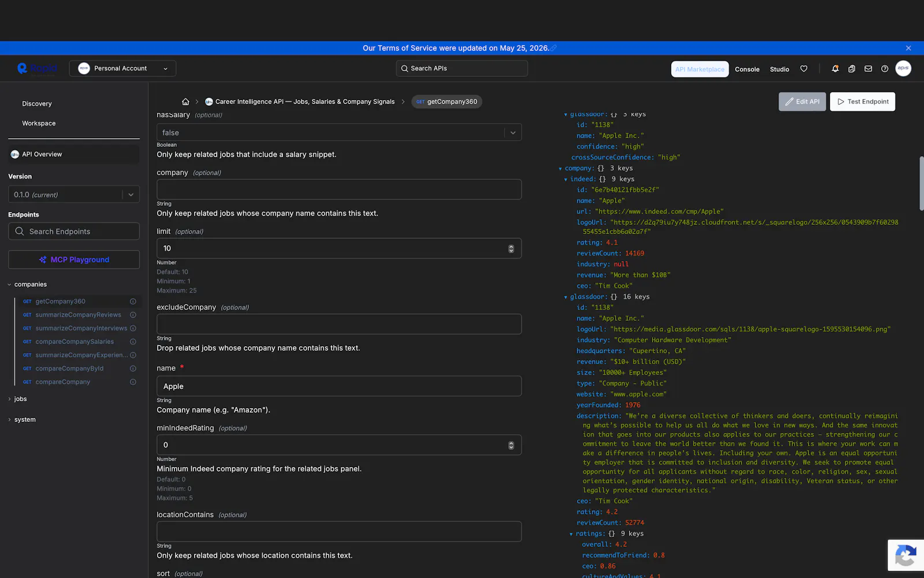Click the reviewCount 52774 value
924x578 pixels.
[x=635, y=523]
